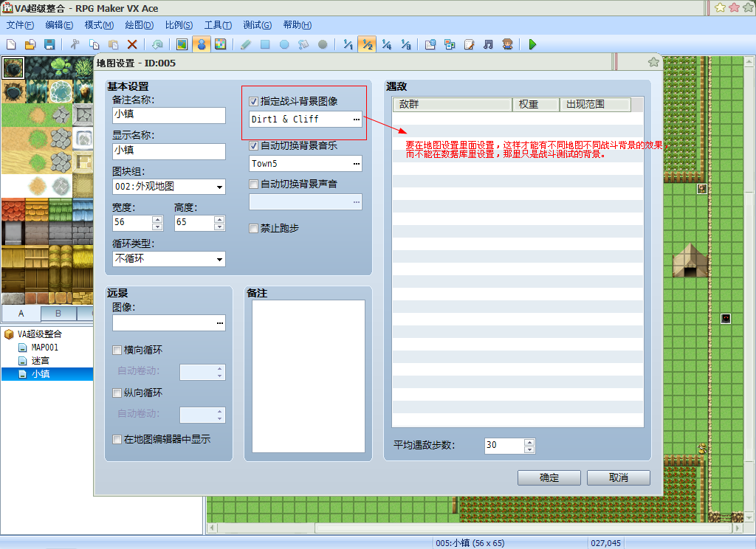Enable 横向循环 checkbox
This screenshot has height=549, width=756.
[117, 351]
